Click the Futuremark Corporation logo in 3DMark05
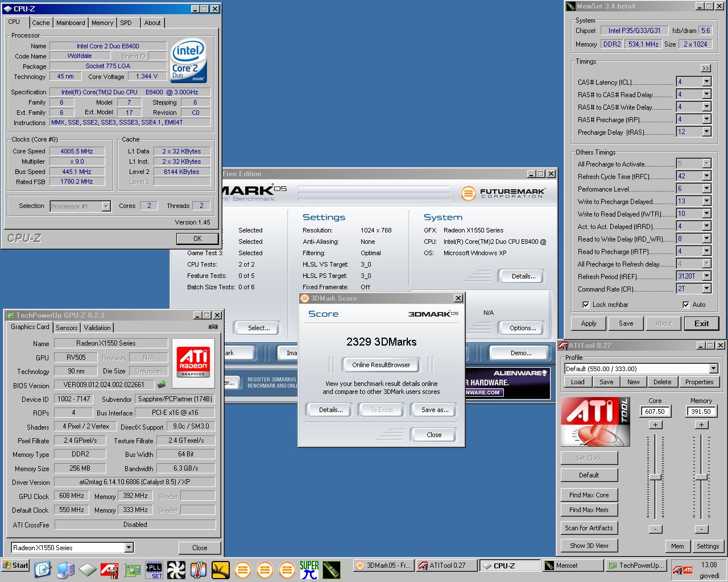 503,193
